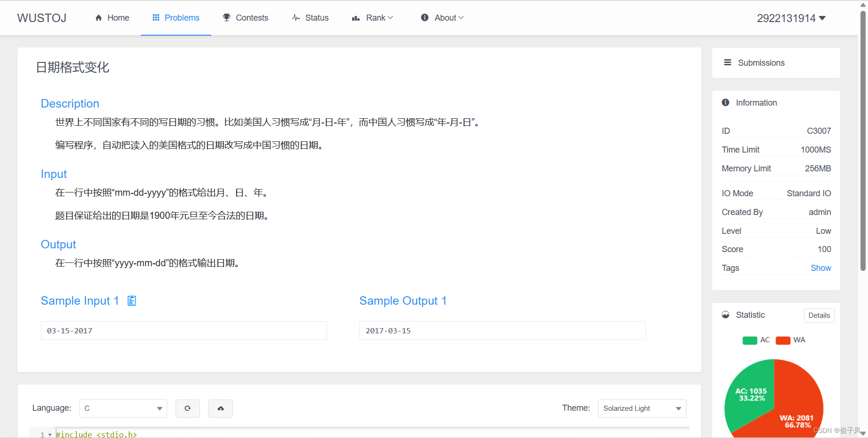The width and height of the screenshot is (868, 438).
Task: Open the 2922131914 user account menu
Action: click(x=791, y=18)
